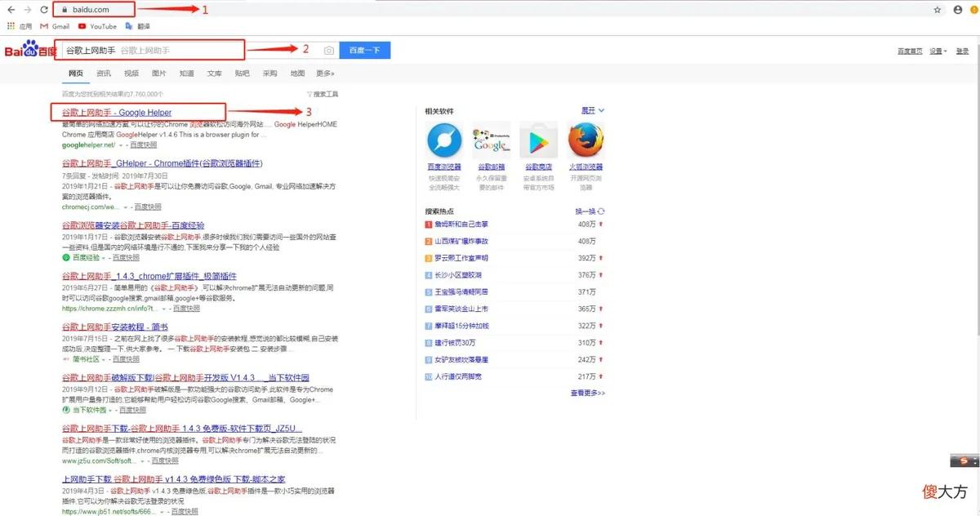Click the Sogou input icon at bottom right
This screenshot has height=516, width=980.
[964, 462]
